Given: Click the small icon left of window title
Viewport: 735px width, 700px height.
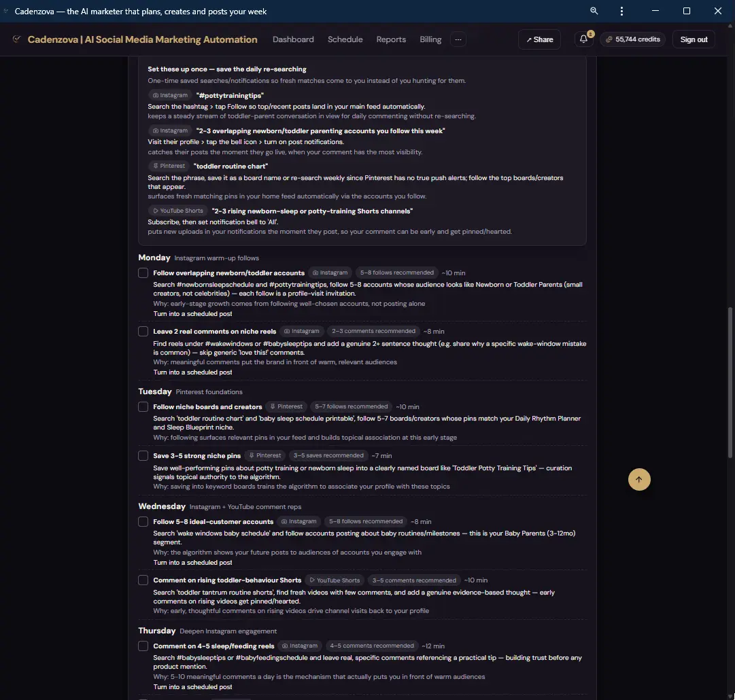Looking at the screenshot, I should [6, 11].
